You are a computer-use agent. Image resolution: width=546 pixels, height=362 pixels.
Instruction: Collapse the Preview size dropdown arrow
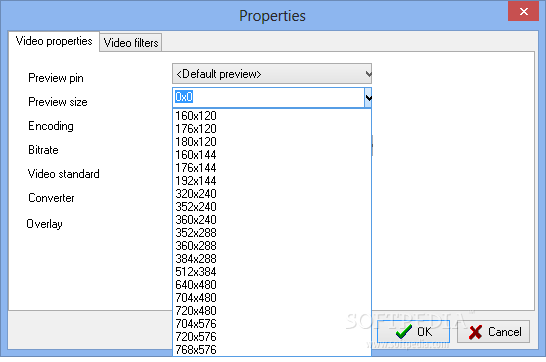[368, 97]
